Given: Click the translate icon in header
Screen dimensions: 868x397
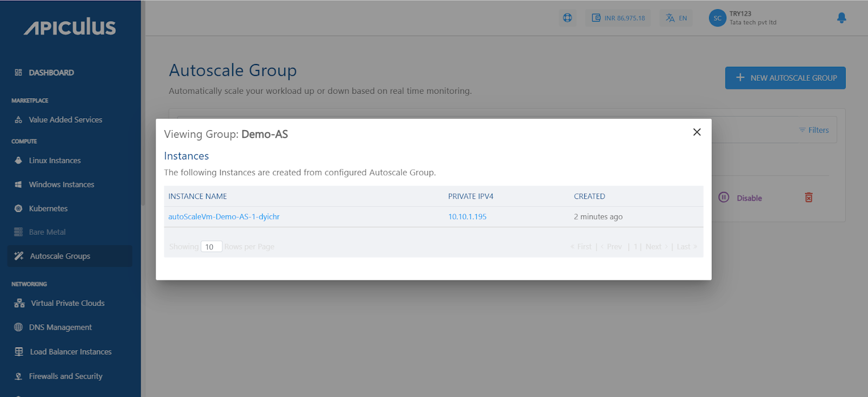Looking at the screenshot, I should click(x=671, y=18).
